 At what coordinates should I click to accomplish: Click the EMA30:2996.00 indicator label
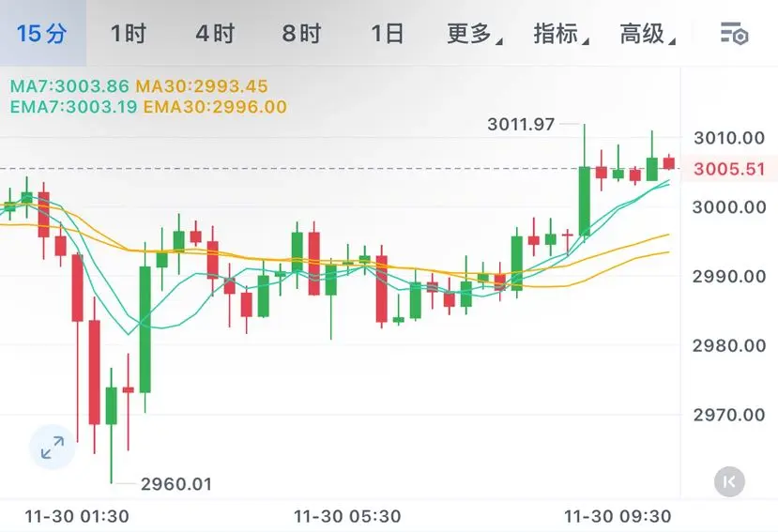click(x=215, y=107)
